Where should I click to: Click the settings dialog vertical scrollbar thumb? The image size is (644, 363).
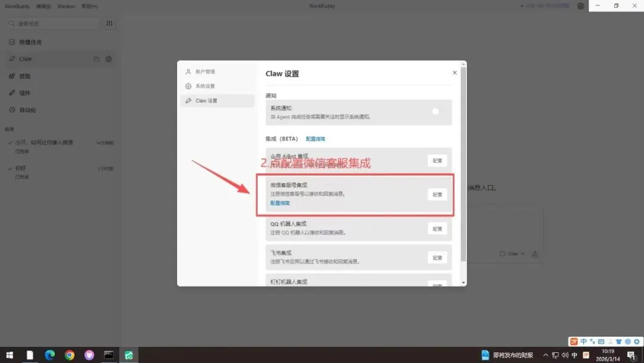pos(463,164)
